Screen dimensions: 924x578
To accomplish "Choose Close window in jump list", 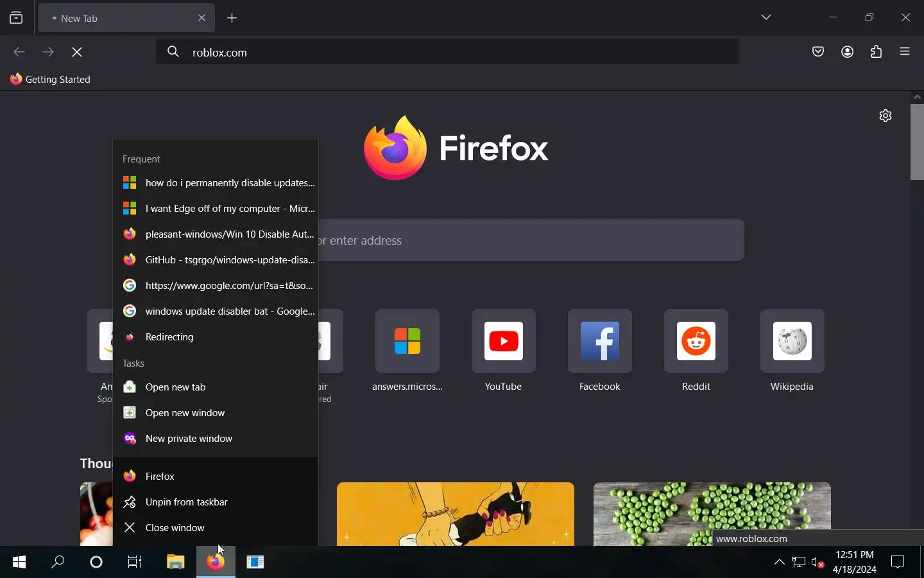I will click(216, 528).
